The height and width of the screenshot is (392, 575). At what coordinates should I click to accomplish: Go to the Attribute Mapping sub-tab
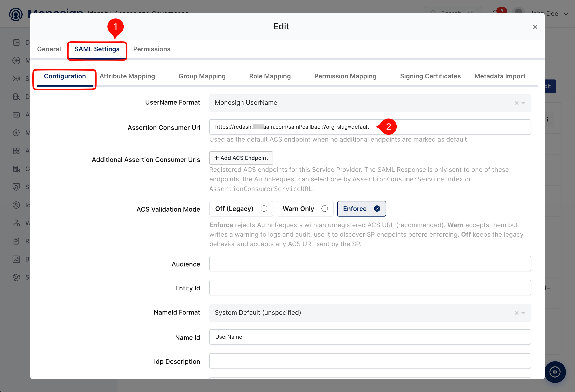pyautogui.click(x=127, y=76)
